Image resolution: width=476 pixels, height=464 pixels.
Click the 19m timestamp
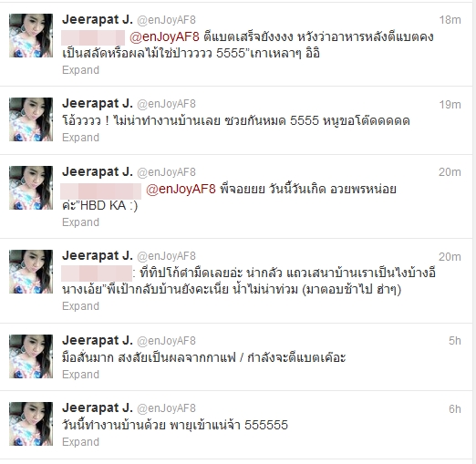pyautogui.click(x=450, y=105)
